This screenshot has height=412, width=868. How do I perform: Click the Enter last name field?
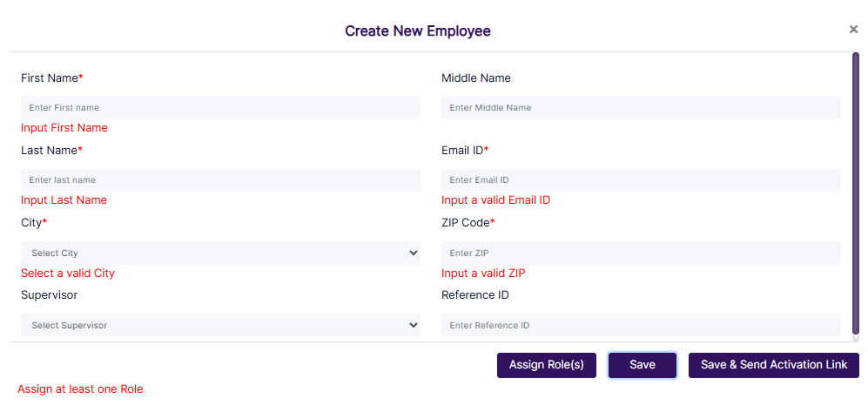click(x=220, y=180)
